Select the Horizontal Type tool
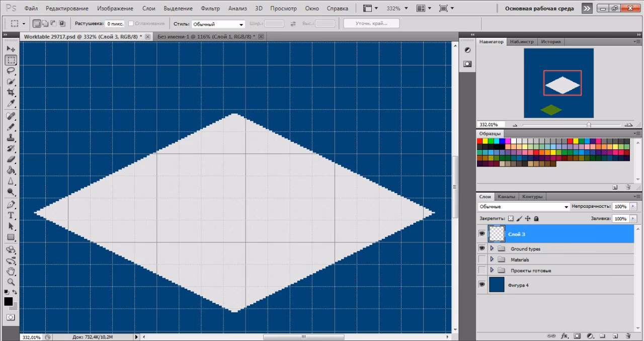Image resolution: width=644 pixels, height=341 pixels. point(11,215)
